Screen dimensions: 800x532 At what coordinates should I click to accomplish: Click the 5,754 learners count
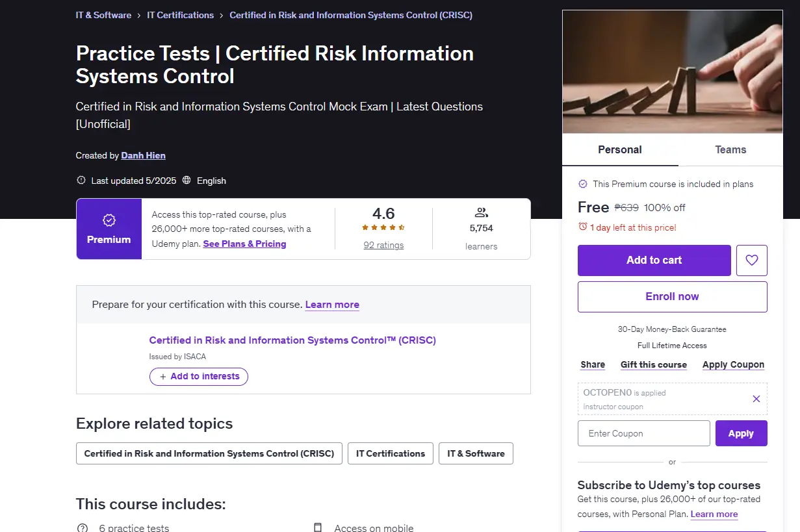[482, 228]
